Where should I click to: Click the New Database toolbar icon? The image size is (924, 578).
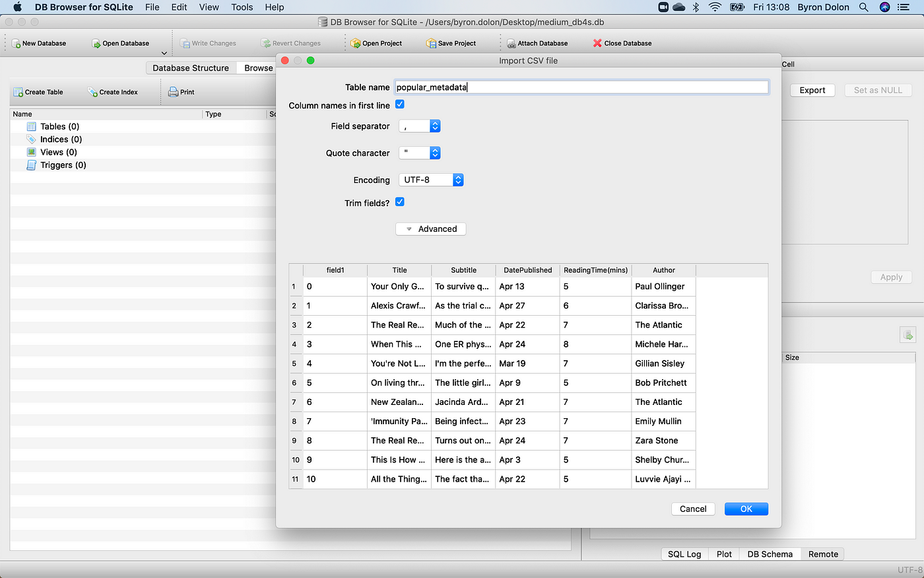pos(16,44)
